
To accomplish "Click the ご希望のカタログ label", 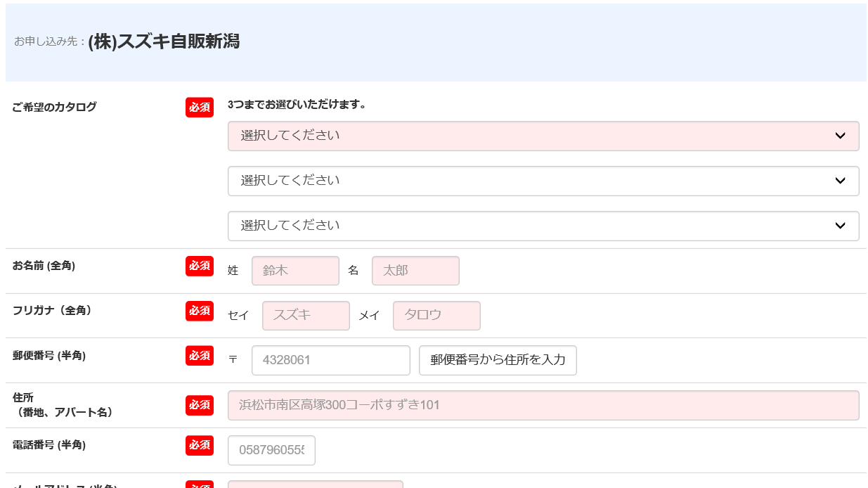I will pos(55,107).
